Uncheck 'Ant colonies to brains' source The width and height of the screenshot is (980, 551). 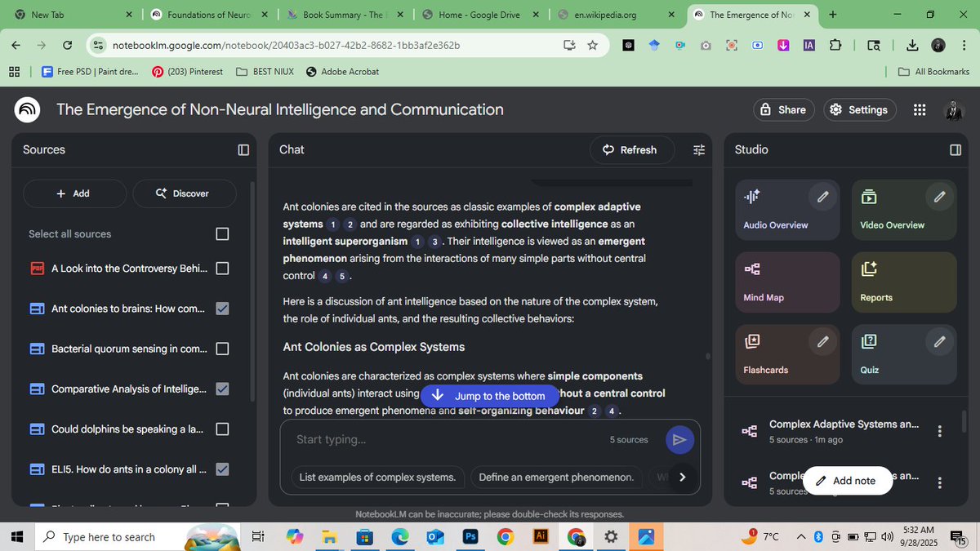(222, 309)
